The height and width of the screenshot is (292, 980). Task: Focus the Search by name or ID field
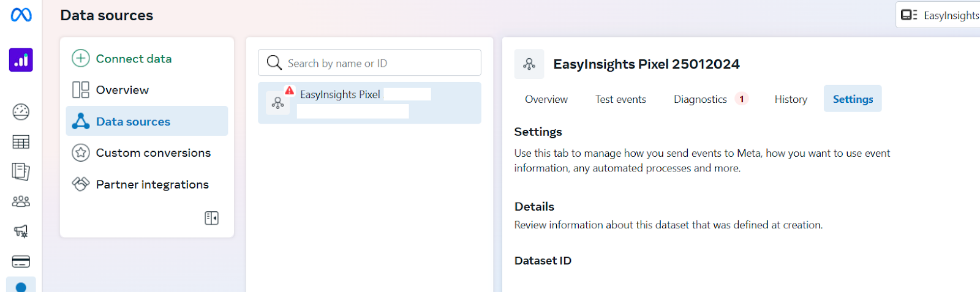click(369, 63)
